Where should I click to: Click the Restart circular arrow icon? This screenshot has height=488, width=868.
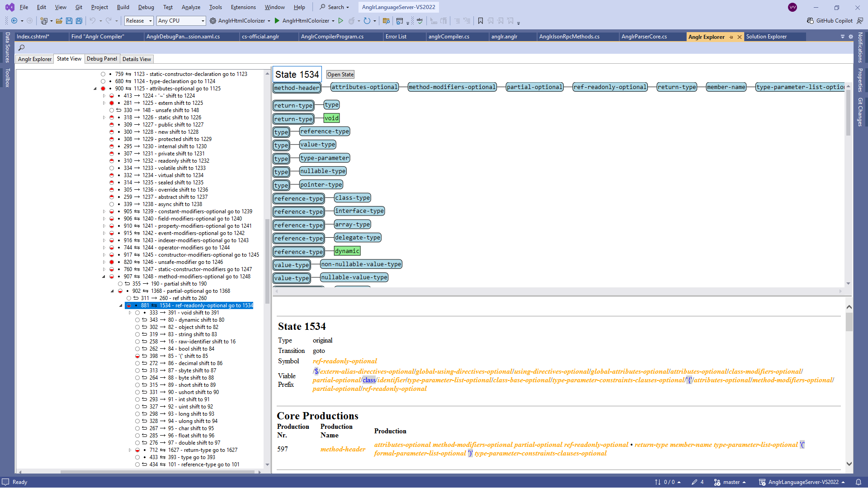point(367,21)
